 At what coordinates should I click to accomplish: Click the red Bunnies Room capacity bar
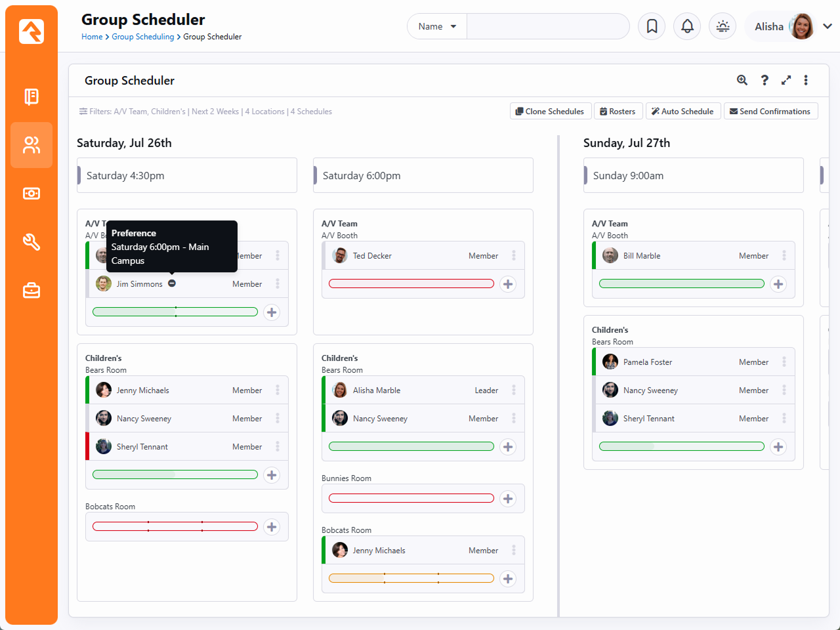point(411,498)
